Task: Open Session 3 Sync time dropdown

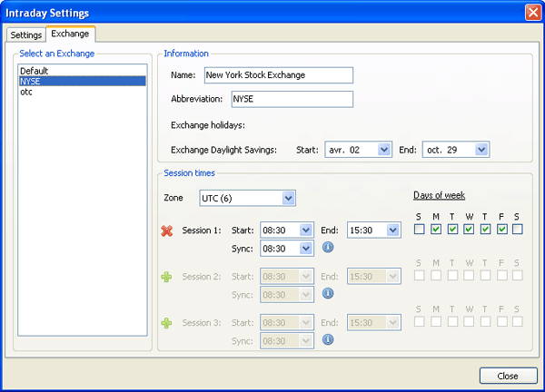Action: pyautogui.click(x=305, y=341)
